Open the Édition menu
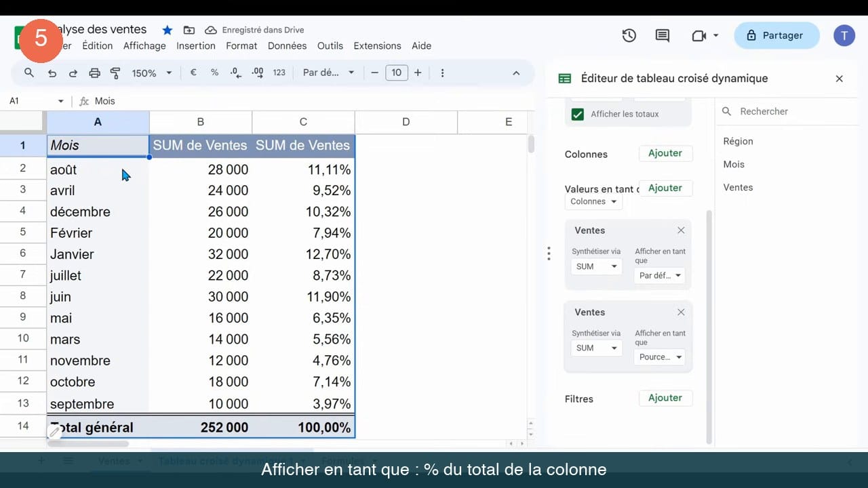The image size is (868, 488). pyautogui.click(x=98, y=45)
